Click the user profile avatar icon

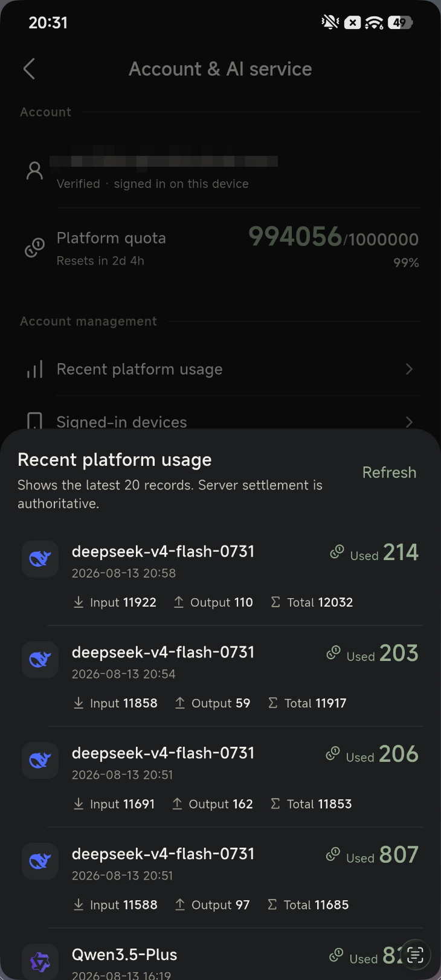pyautogui.click(x=35, y=171)
